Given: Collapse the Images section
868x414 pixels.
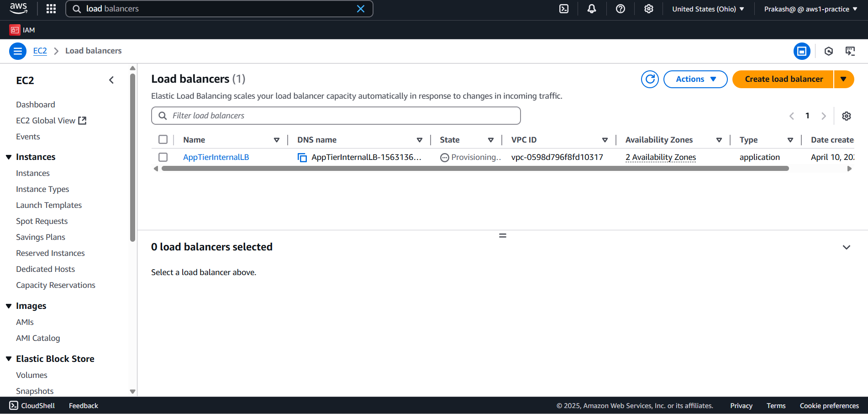Looking at the screenshot, I should pos(9,306).
